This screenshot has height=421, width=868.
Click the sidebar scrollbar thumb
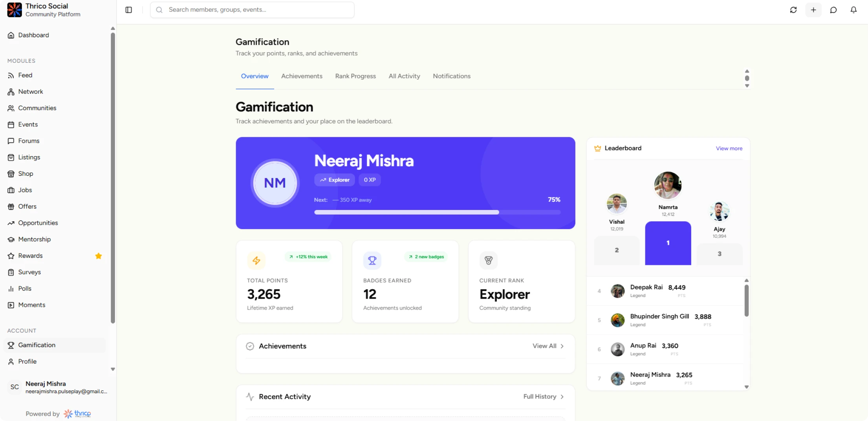pyautogui.click(x=113, y=178)
